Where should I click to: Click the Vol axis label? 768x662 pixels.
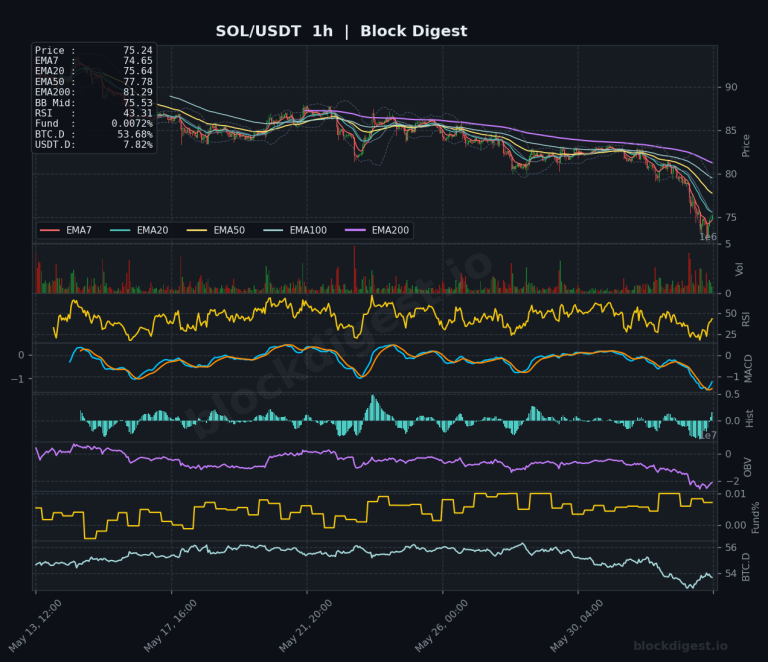pos(739,269)
